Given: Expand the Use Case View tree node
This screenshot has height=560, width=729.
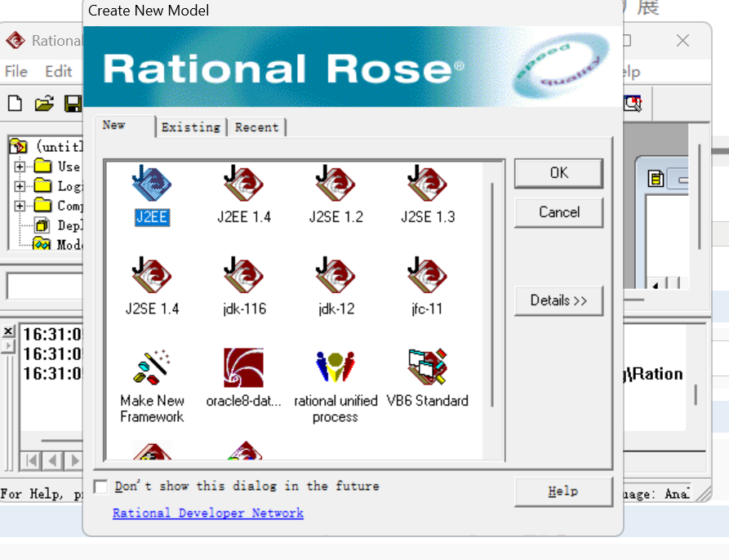Looking at the screenshot, I should pos(20,166).
